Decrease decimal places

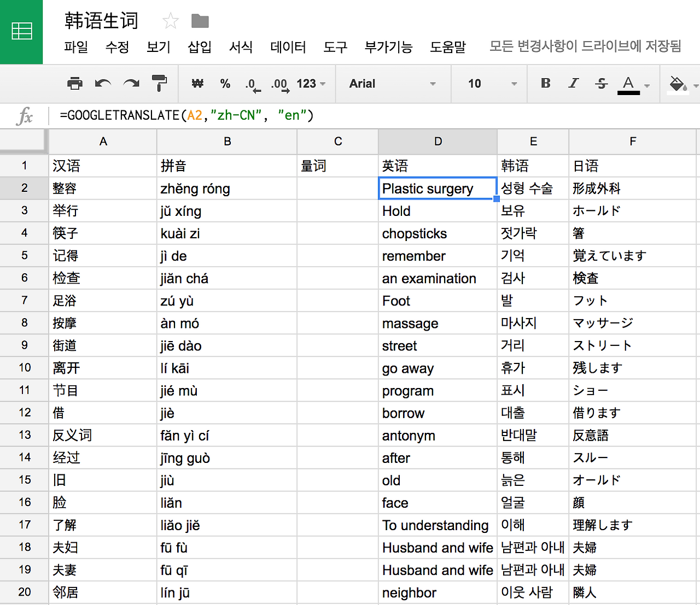pos(252,85)
